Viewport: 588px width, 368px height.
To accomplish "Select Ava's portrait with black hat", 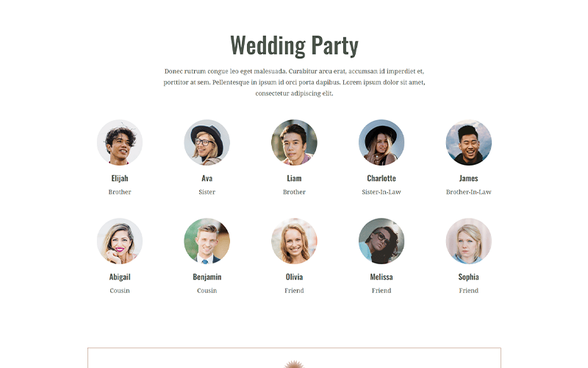I will (207, 142).
